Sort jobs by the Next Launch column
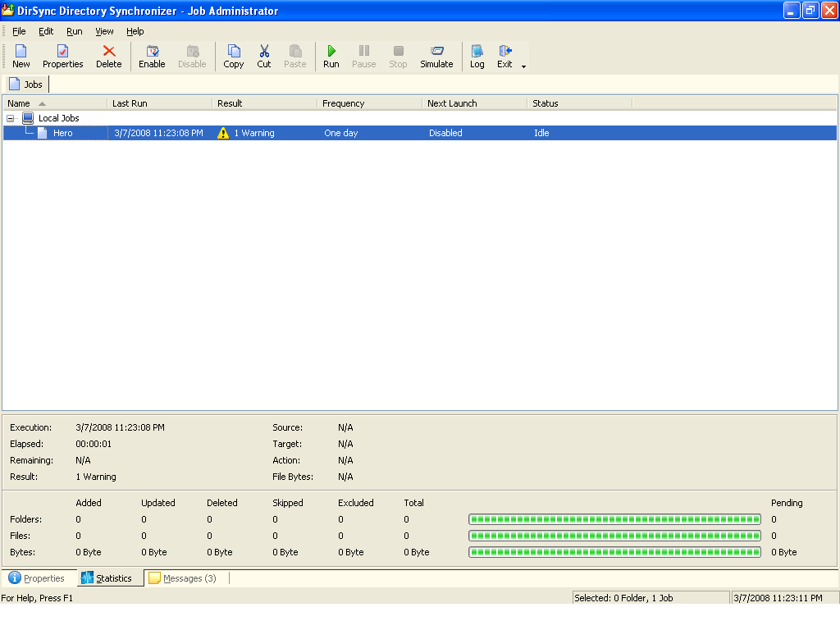840x630 pixels. tap(475, 103)
